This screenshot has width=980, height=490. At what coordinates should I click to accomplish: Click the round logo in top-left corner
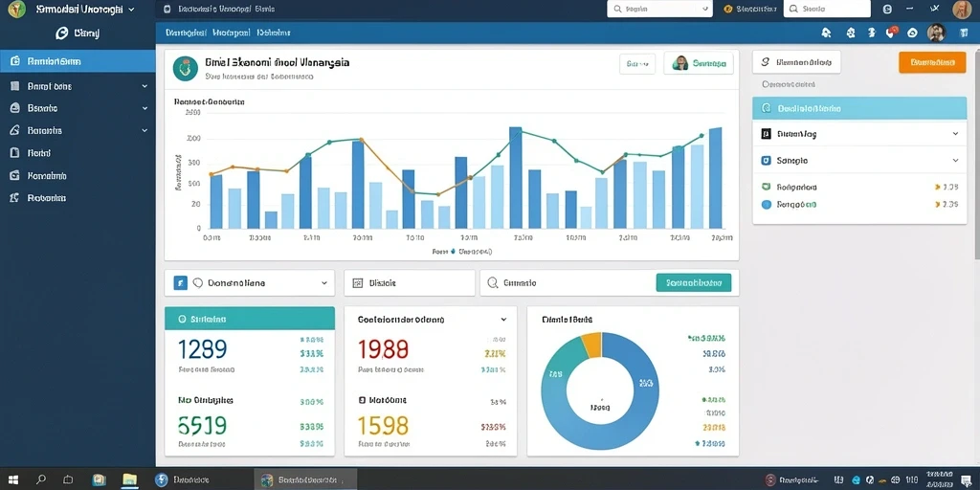pyautogui.click(x=17, y=9)
